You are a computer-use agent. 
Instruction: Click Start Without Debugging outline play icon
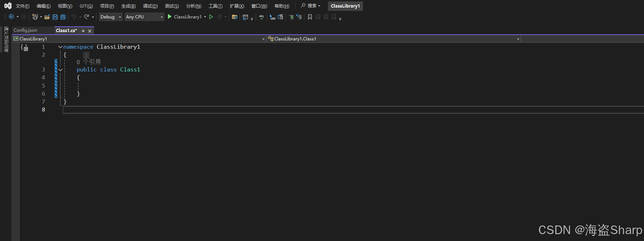coord(211,17)
